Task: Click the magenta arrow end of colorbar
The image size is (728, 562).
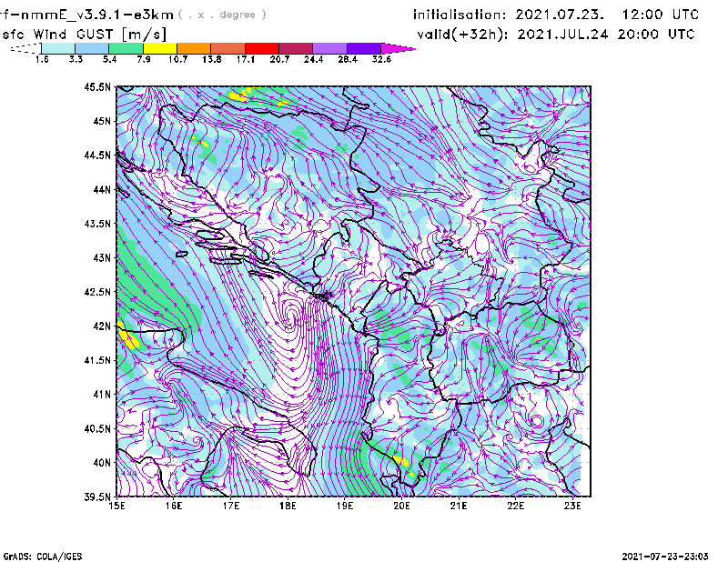Action: pos(398,48)
